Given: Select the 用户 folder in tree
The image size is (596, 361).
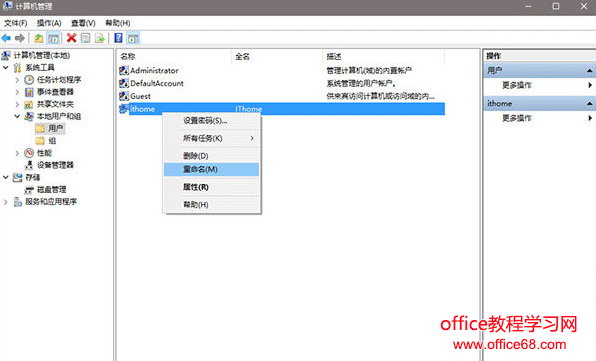Looking at the screenshot, I should 55,128.
